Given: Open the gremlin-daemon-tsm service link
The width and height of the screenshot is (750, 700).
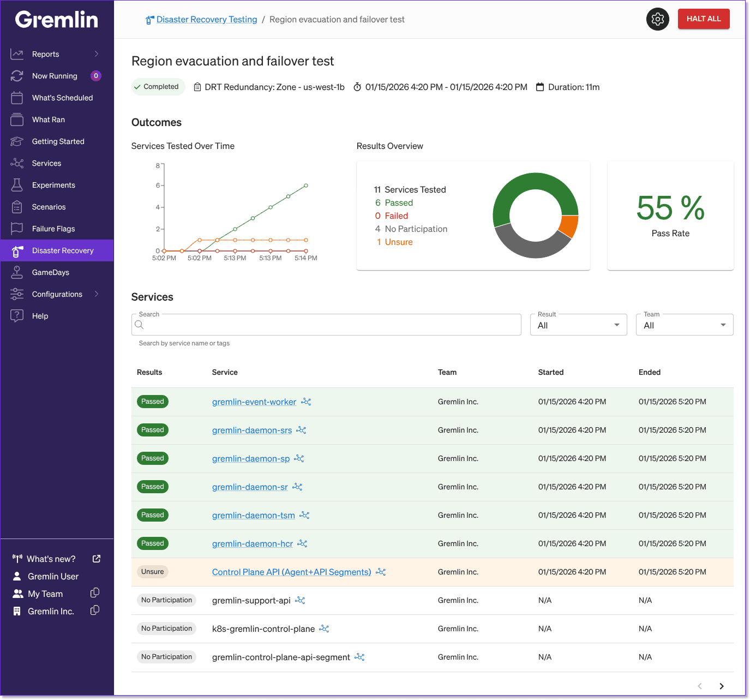Looking at the screenshot, I should click(254, 516).
